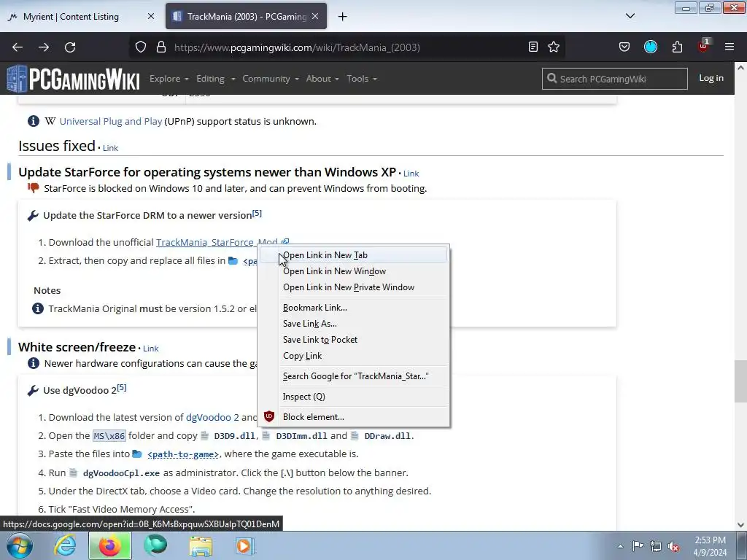
Task: Click the muted volume tray icon
Action: [673, 547]
